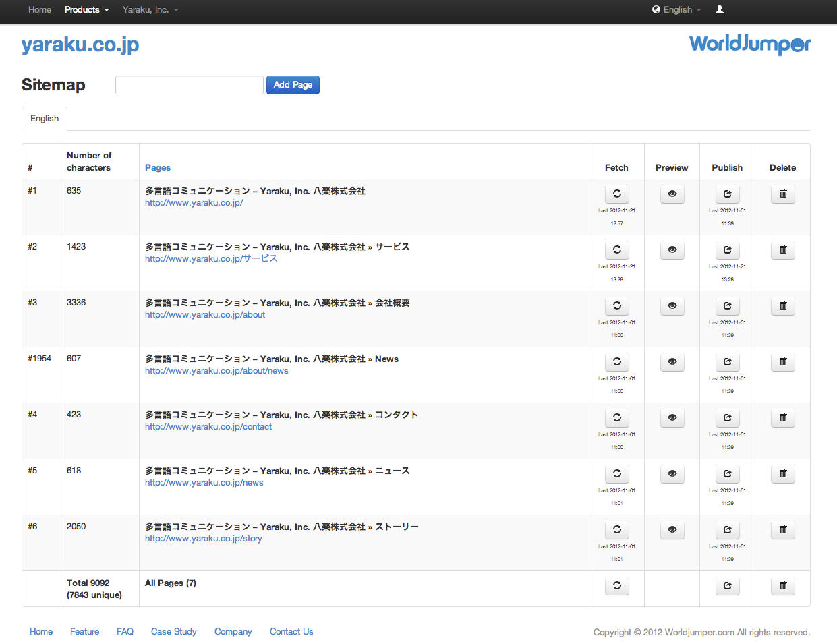837x644 pixels.
Task: Fetch the contact page row #4
Action: click(616, 417)
